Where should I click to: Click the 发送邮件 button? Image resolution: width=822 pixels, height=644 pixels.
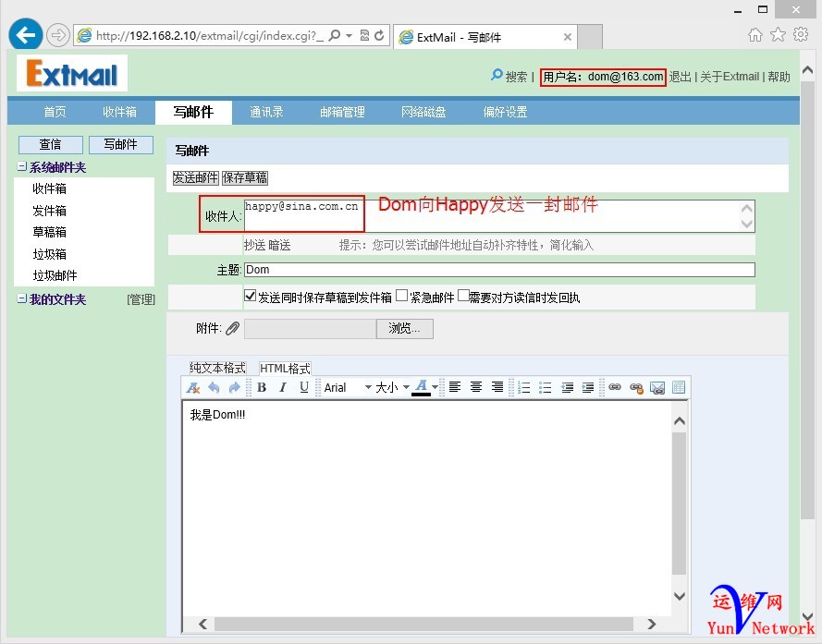click(195, 177)
